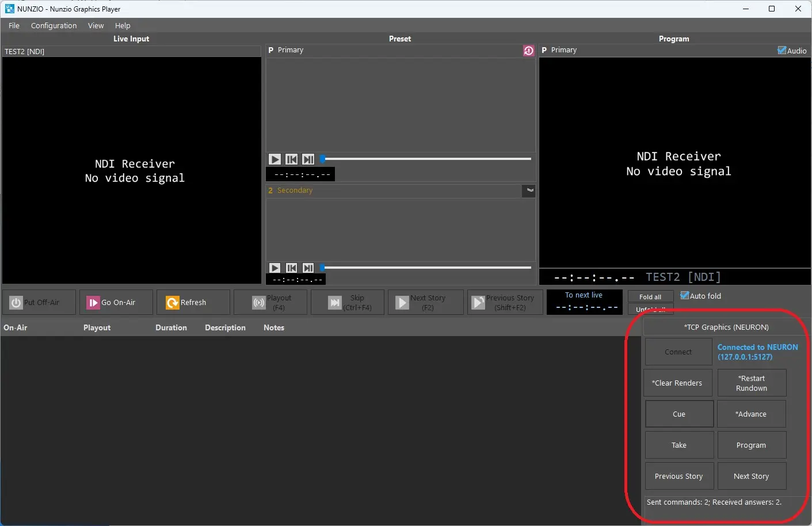Click the orange Refresh button
812x526 pixels.
(193, 302)
